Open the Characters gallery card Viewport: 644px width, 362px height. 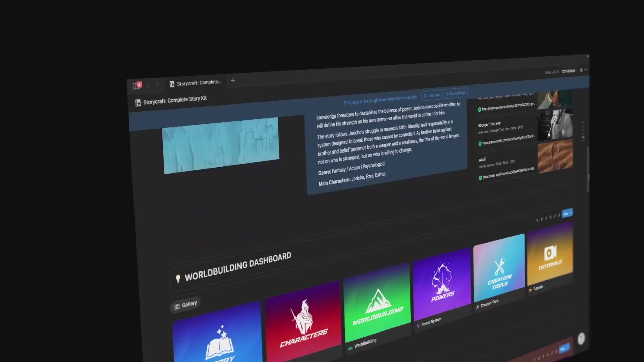click(303, 322)
